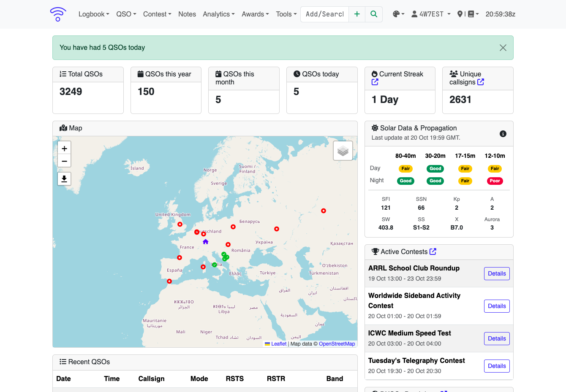
Task: Expand the Awards dropdown menu
Action: pos(255,14)
